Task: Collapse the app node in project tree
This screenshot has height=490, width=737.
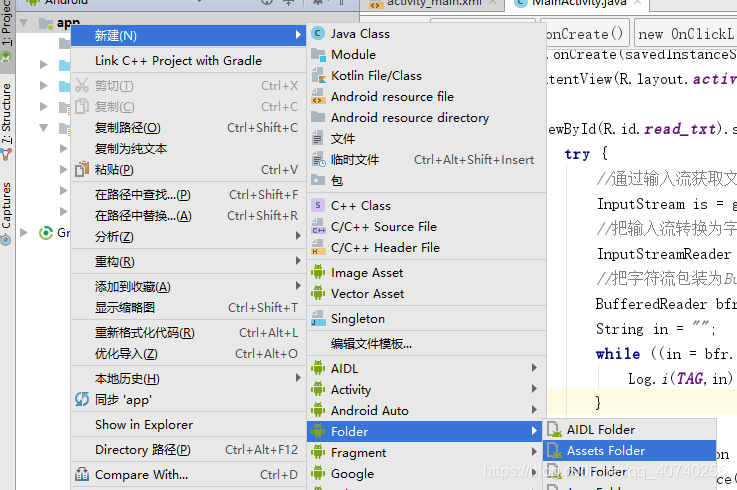Action: click(24, 23)
